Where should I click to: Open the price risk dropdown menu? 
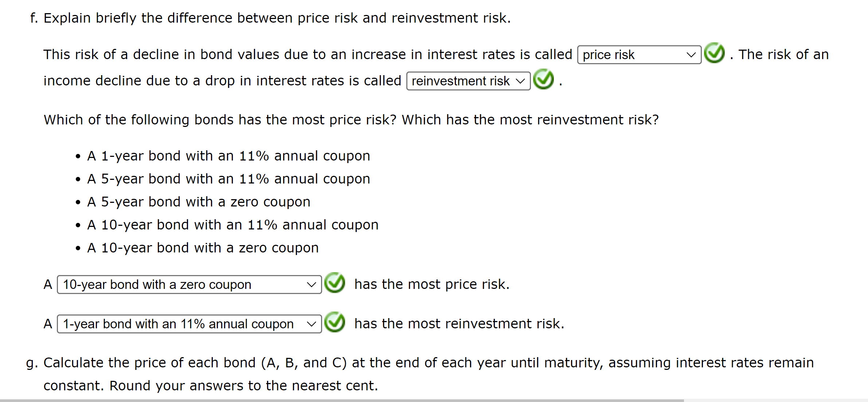tap(638, 55)
